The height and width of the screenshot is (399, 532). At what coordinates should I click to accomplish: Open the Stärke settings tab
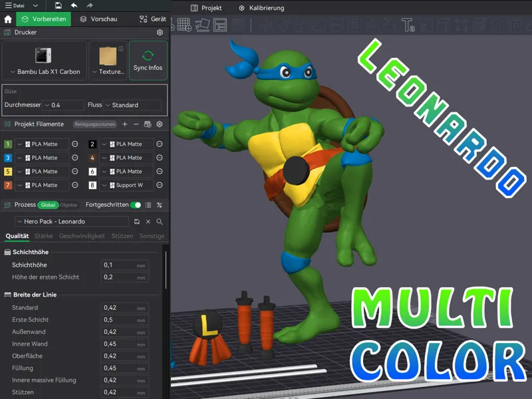(x=44, y=236)
